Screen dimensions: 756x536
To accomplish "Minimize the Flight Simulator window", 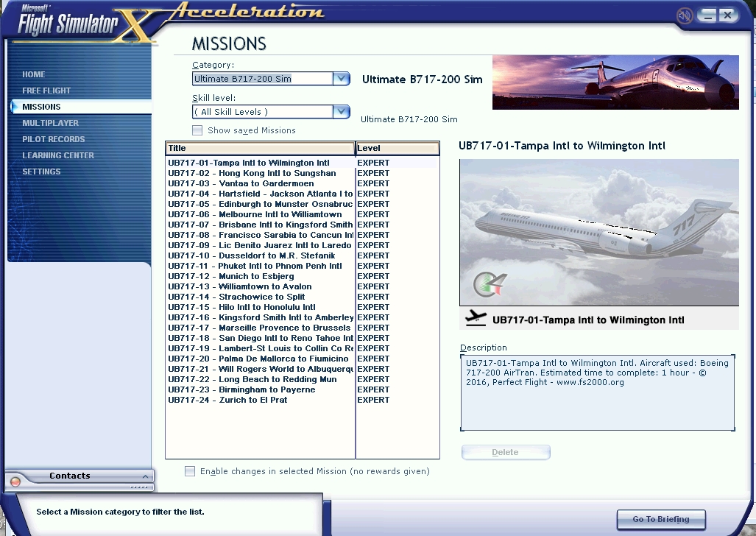I will pos(708,15).
